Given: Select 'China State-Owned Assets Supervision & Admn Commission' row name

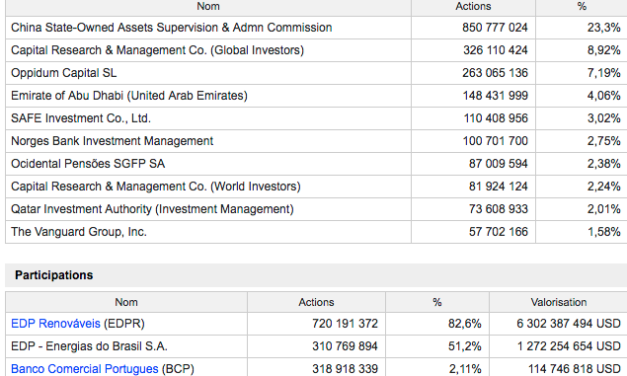Looking at the screenshot, I should point(172,27).
